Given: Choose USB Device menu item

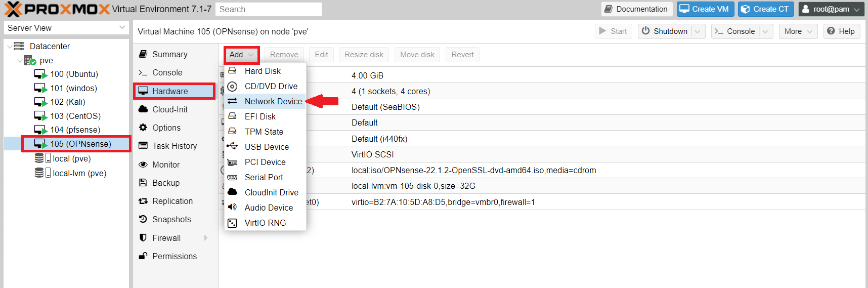Looking at the screenshot, I should click(x=265, y=147).
